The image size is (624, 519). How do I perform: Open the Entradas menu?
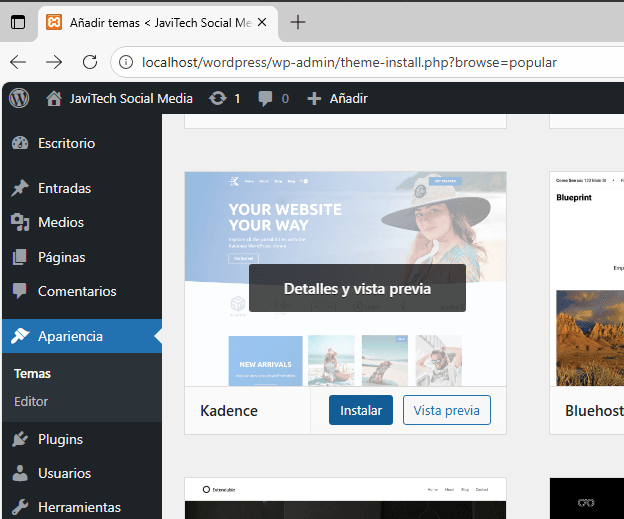point(64,188)
